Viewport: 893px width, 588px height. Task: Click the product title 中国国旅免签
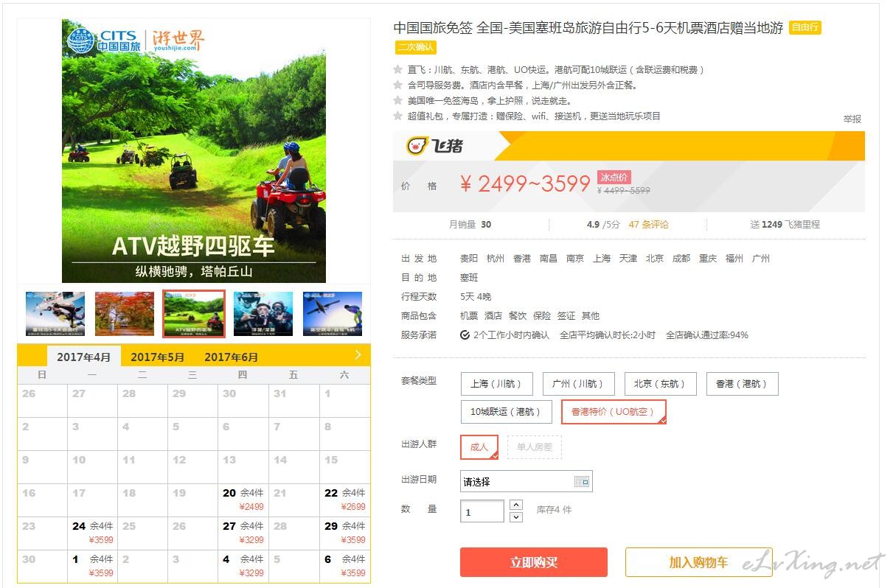click(588, 28)
